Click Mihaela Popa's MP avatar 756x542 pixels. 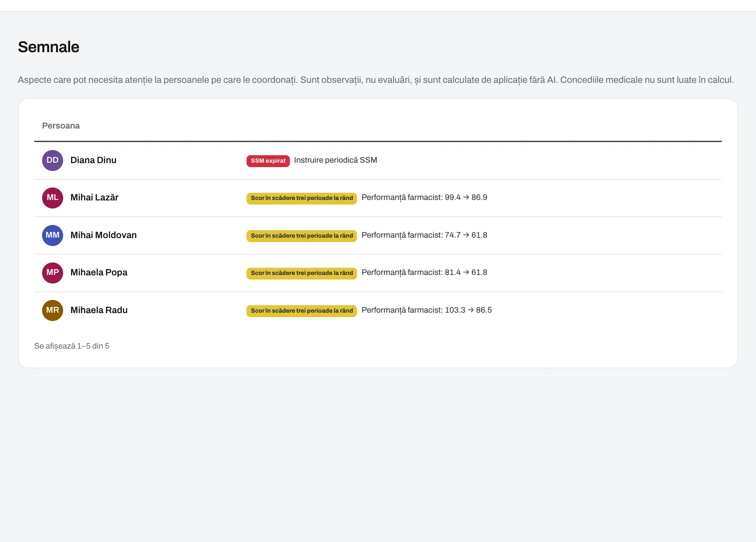click(x=53, y=273)
